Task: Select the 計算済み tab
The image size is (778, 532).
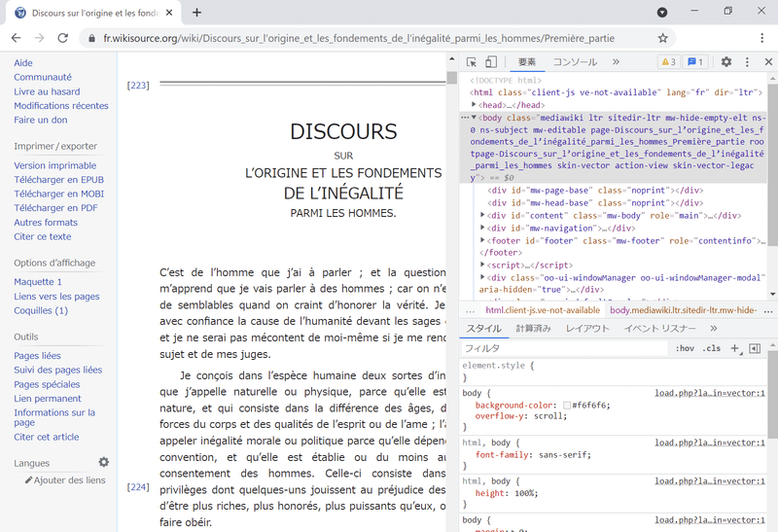Action: 533,329
